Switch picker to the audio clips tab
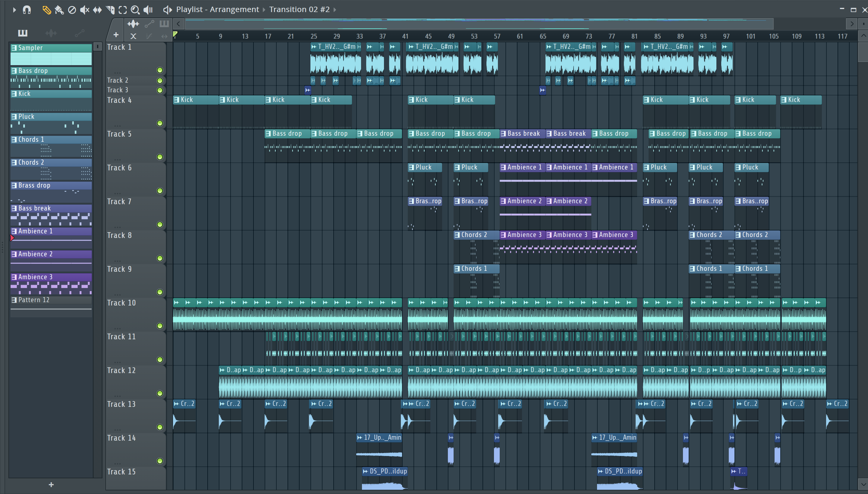Screen dimensions: 868x494 point(51,33)
